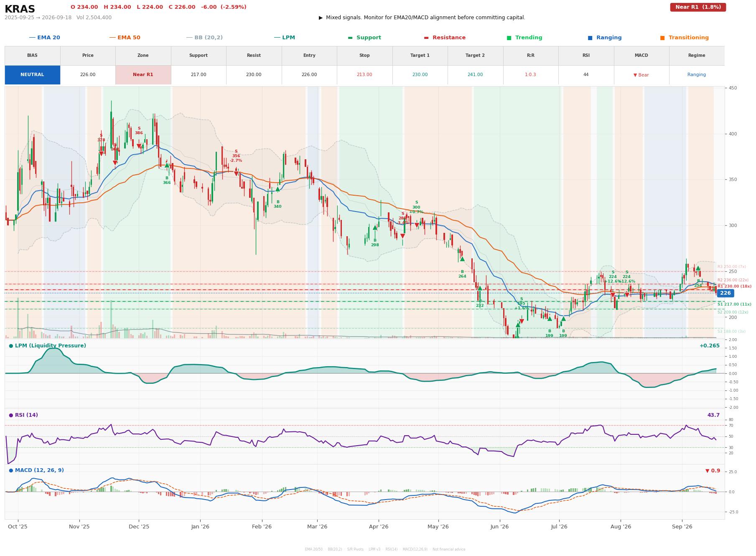This screenshot has width=756, height=556.
Task: Click the purple dot beside RSI (14) title
Action: 11,415
